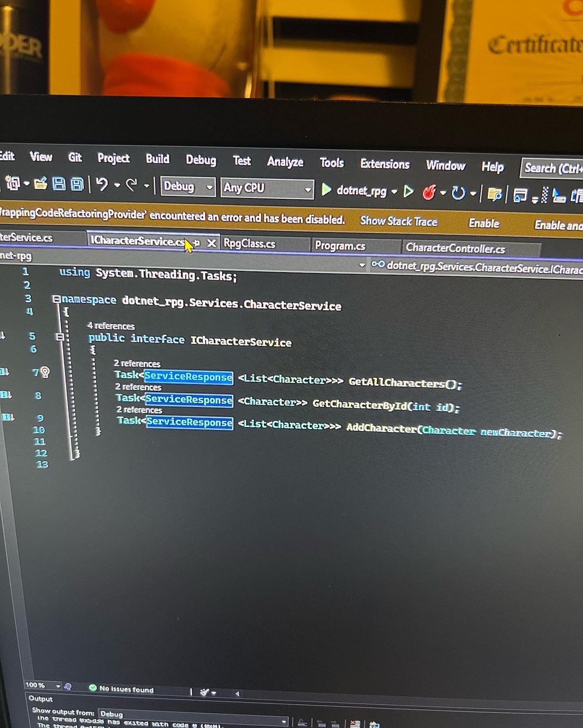Click the lightbulb quick actions icon on line 7
Viewport: 583px width, 728px height.
[45, 372]
